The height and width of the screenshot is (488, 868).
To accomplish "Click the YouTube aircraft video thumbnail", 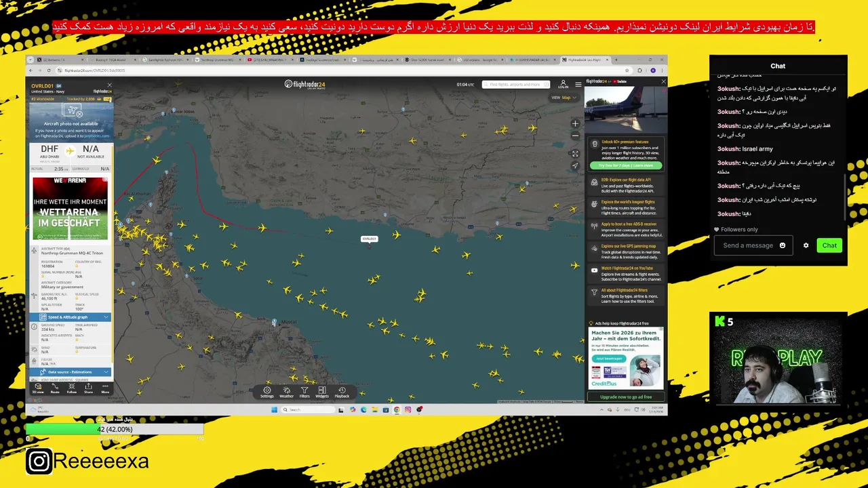I will click(626, 110).
